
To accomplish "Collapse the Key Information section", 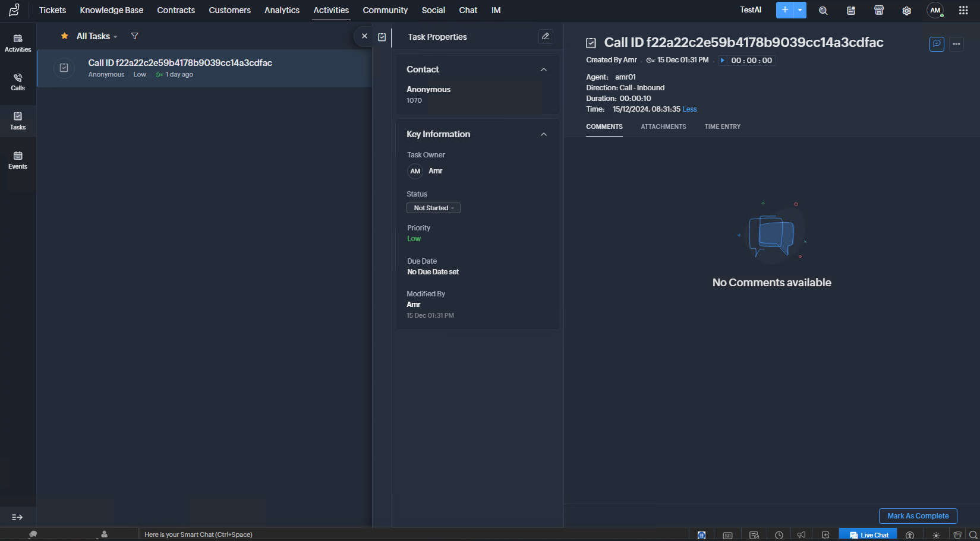I will tap(543, 134).
